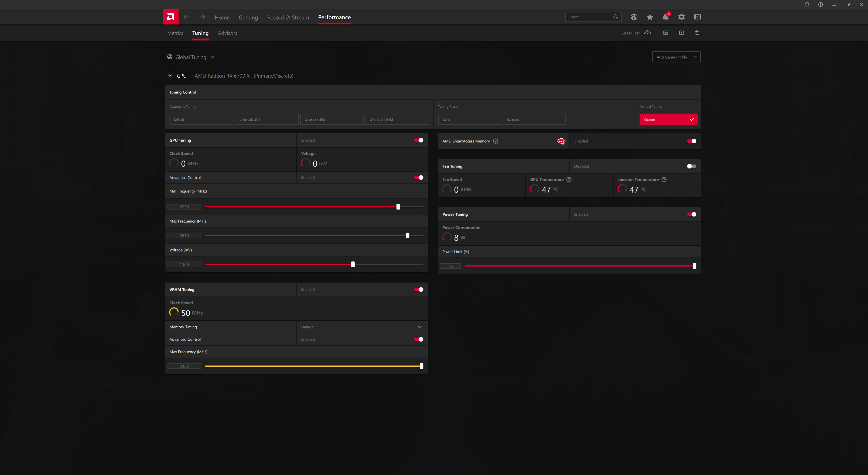Select Overclock VRAM option
The image size is (868, 475).
coord(397,119)
